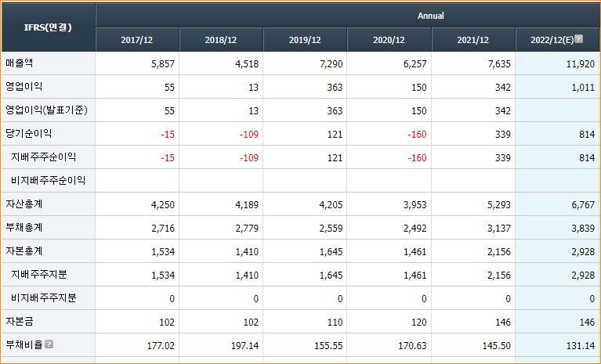The height and width of the screenshot is (364, 601).
Task: Click the 영업이익 row label
Action: click(x=24, y=86)
